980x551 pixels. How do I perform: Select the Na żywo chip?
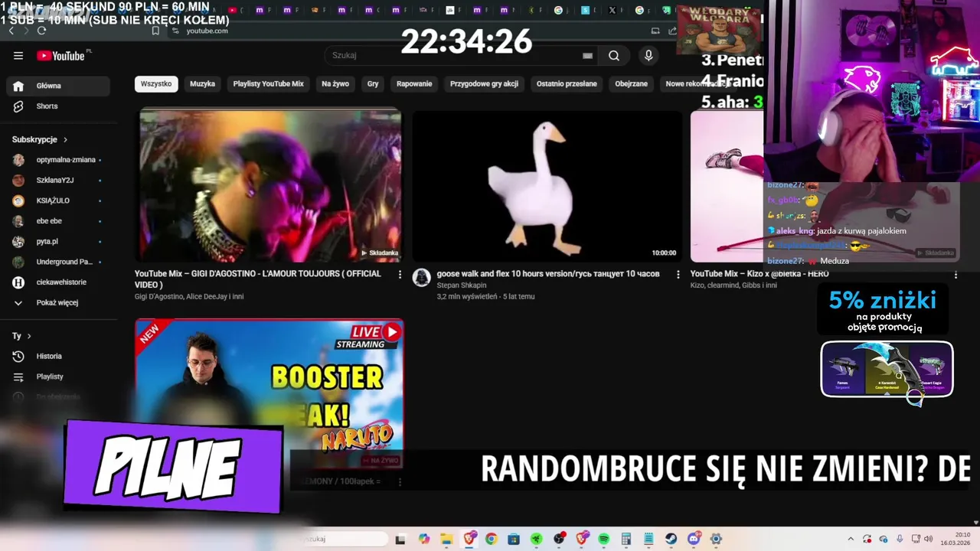[335, 83]
